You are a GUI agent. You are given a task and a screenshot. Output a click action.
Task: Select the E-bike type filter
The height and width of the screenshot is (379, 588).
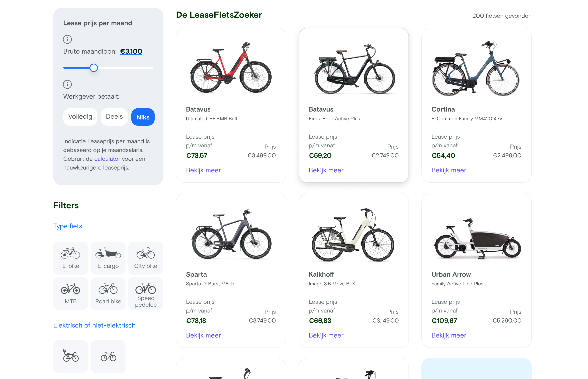click(71, 258)
